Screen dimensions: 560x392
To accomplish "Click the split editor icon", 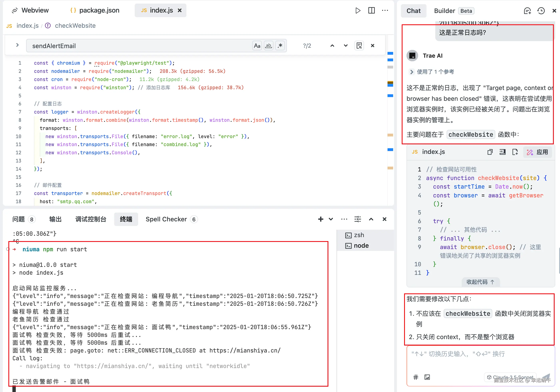I will pos(371,10).
